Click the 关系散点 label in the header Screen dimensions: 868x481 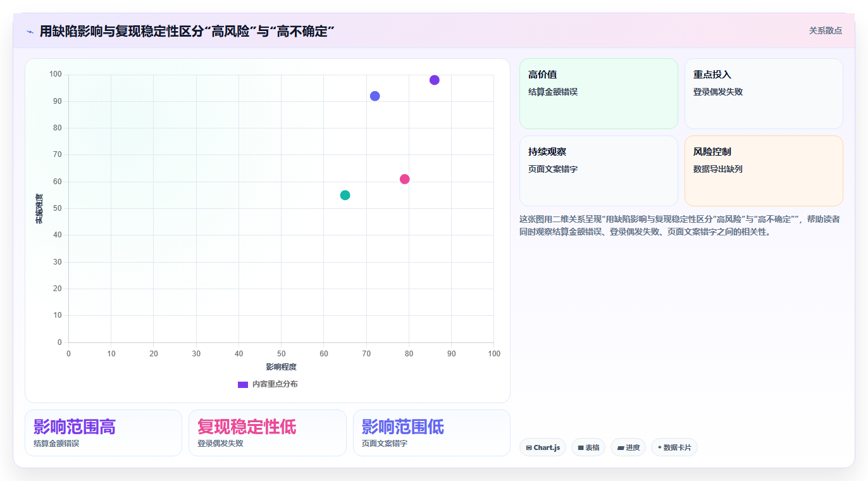(x=826, y=30)
